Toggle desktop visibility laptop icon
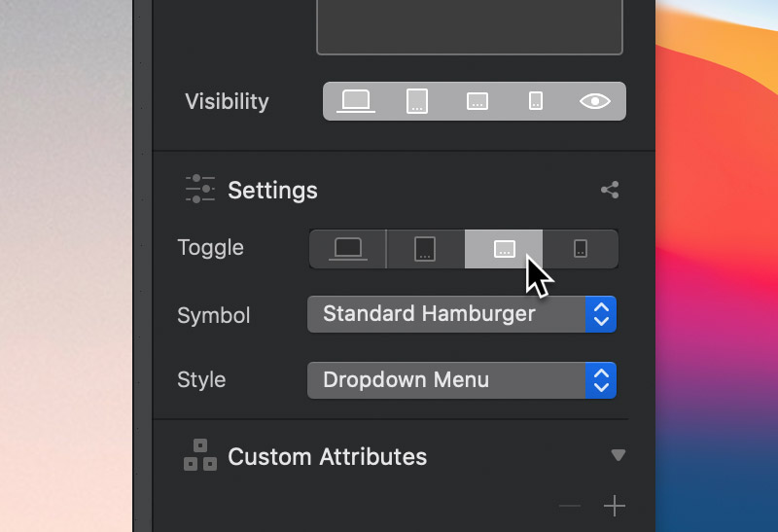 (x=356, y=101)
